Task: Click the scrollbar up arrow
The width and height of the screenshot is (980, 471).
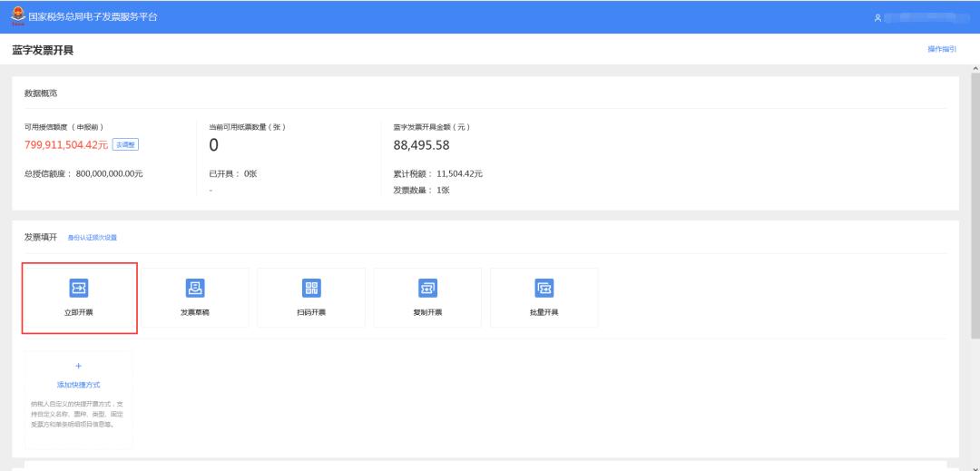Action: [975, 70]
